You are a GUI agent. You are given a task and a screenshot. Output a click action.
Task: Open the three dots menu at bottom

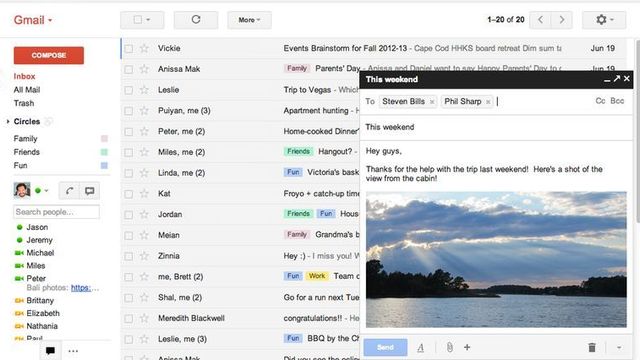coord(73,351)
